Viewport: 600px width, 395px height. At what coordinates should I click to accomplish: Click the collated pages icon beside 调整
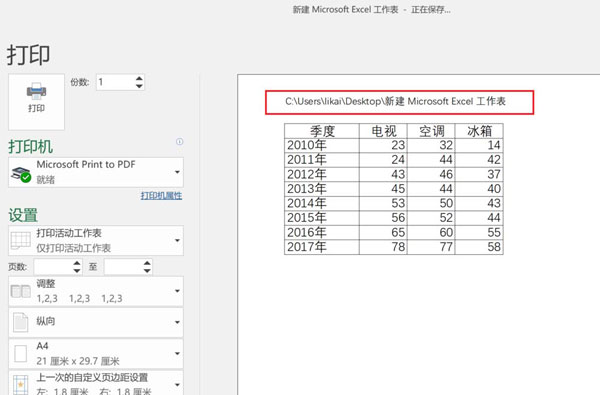pos(21,291)
